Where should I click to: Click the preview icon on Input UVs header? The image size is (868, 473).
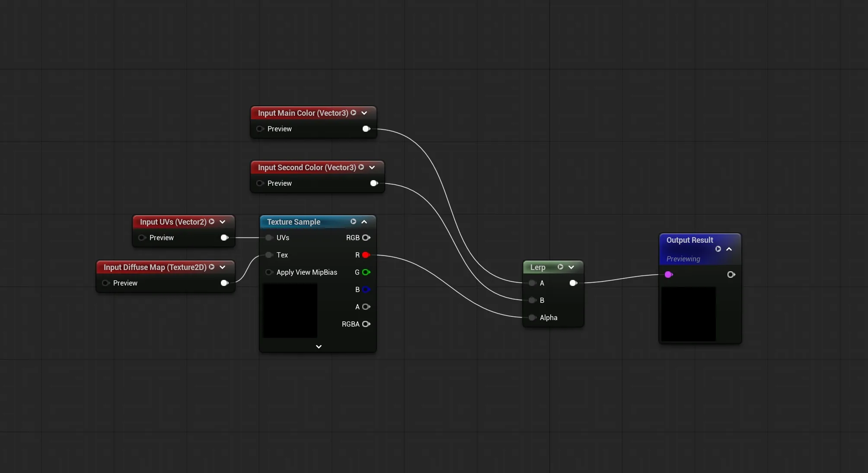pos(211,222)
